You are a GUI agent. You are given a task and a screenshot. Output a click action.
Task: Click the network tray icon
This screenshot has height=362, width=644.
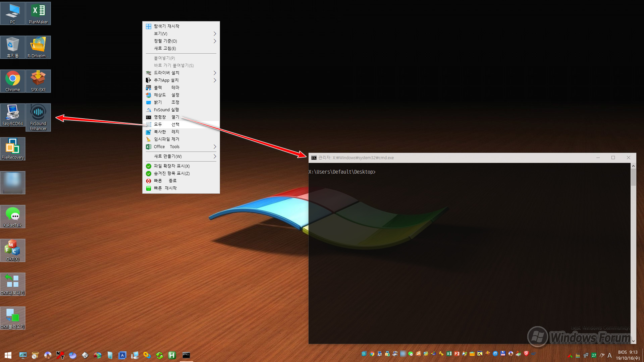(x=586, y=355)
